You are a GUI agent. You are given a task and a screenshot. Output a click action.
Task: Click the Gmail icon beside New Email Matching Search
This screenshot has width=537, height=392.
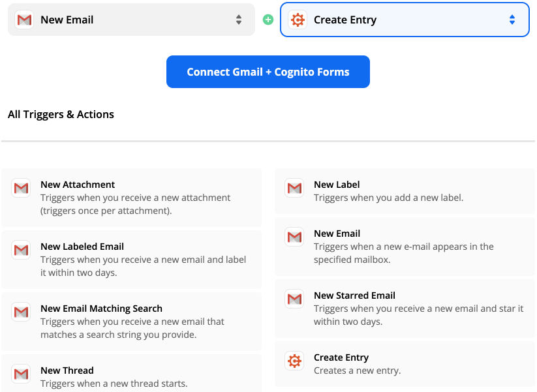click(21, 312)
